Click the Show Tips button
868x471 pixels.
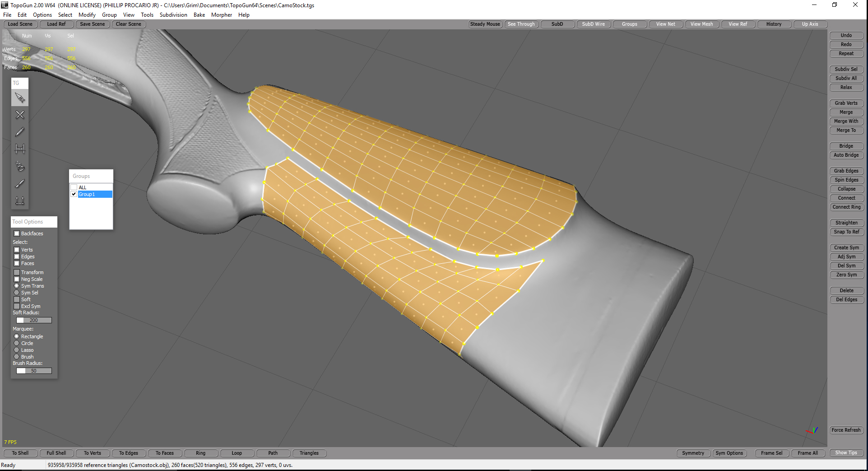846,452
